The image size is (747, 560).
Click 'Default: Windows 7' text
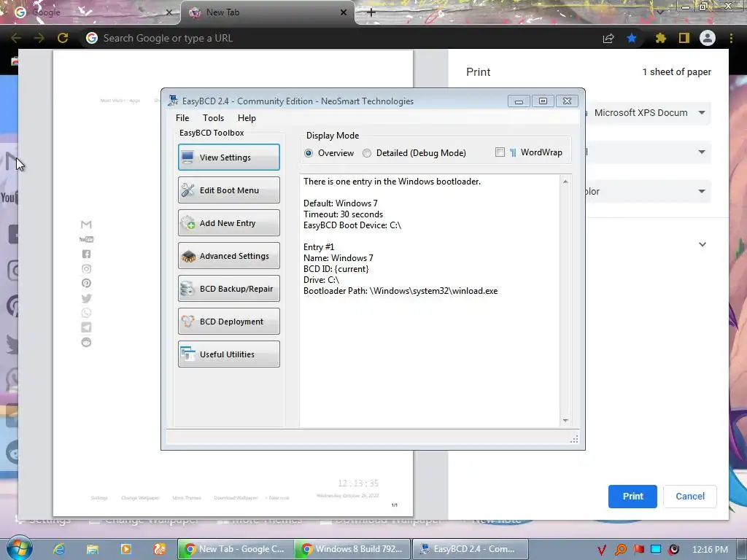click(x=341, y=203)
